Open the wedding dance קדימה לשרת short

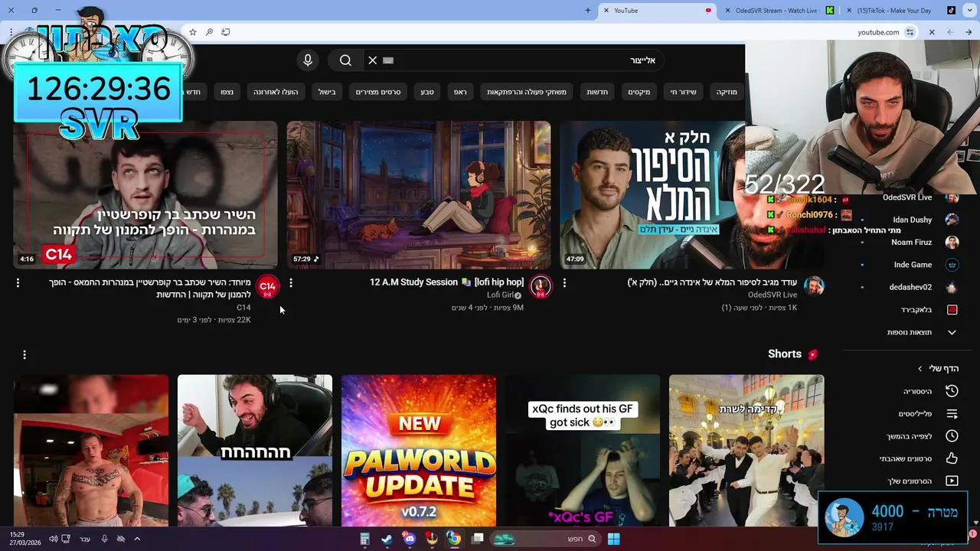[x=746, y=451]
